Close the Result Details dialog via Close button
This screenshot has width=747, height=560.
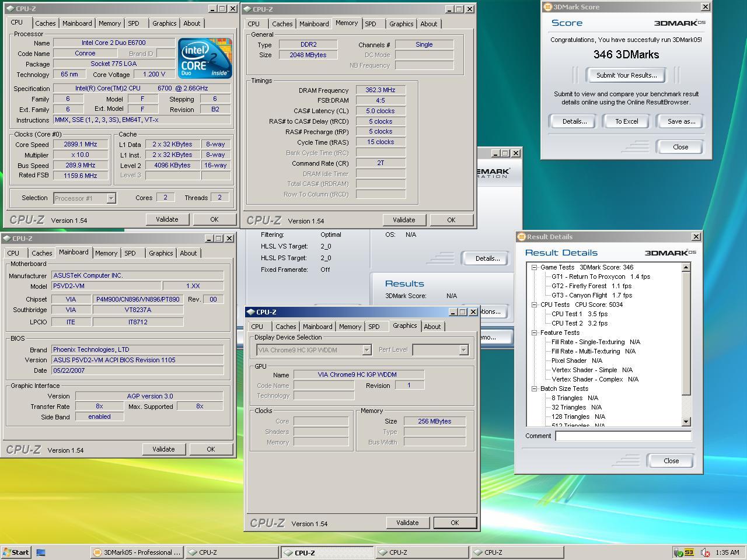point(671,461)
